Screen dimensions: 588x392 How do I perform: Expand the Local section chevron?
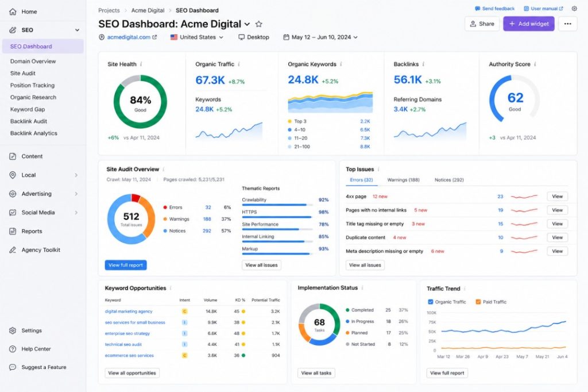[76, 175]
